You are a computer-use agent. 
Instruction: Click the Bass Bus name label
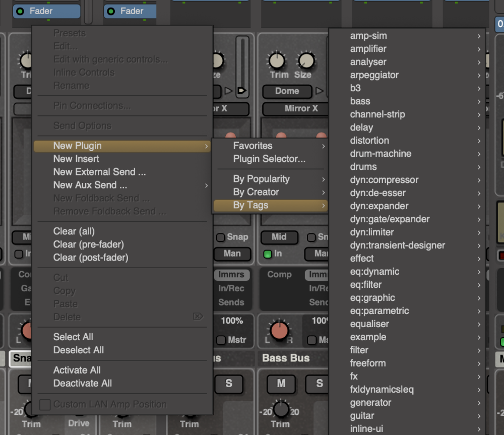click(x=286, y=358)
